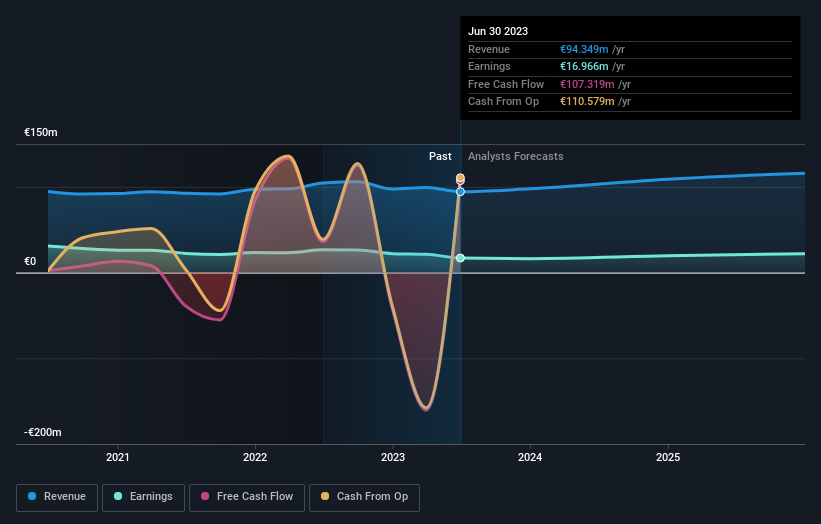Click the teal Earnings data point marker
This screenshot has width=821, height=524.
click(460, 258)
